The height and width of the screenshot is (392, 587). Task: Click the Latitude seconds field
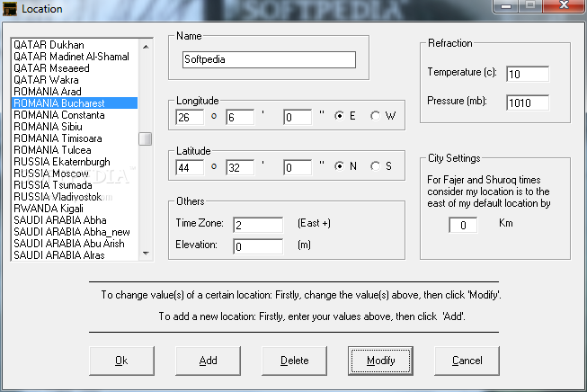(x=298, y=167)
